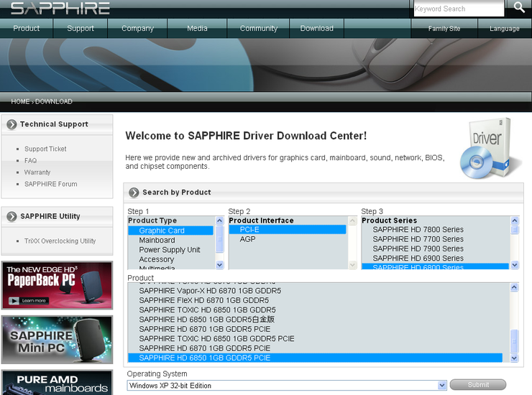Open the Edge HD3 PaperBack PC banner
This screenshot has height=395, width=532.
click(x=58, y=285)
